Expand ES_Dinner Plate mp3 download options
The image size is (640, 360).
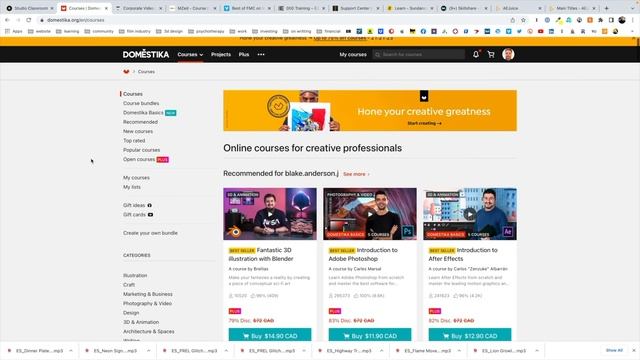pos(71,351)
